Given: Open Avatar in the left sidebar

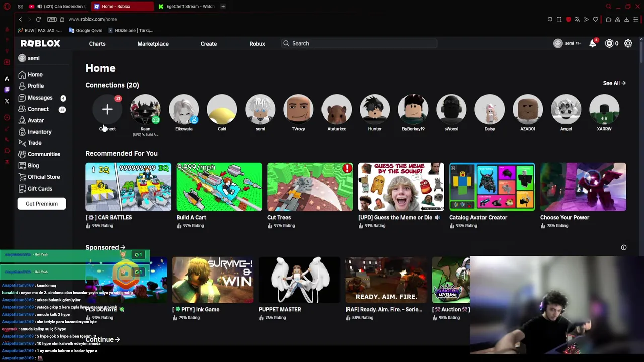Looking at the screenshot, I should point(36,120).
